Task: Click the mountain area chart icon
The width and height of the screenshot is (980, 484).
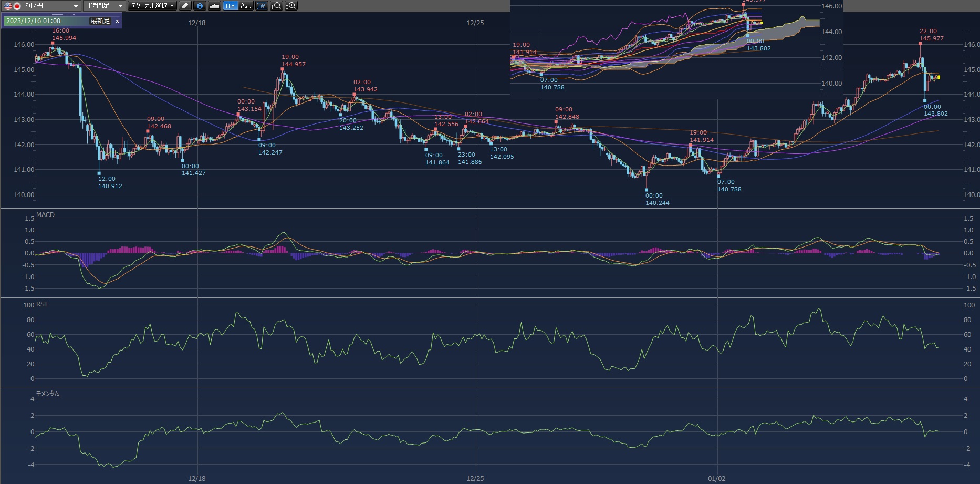Action: [214, 6]
